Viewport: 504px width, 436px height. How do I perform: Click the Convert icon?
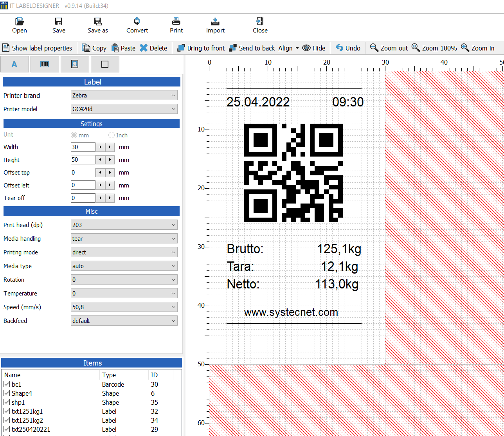137,22
